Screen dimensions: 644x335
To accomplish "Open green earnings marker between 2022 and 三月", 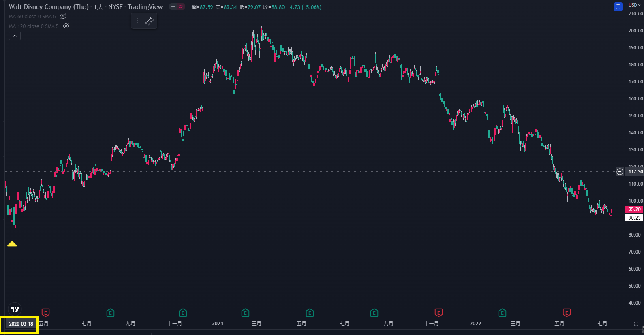I will pos(502,313).
